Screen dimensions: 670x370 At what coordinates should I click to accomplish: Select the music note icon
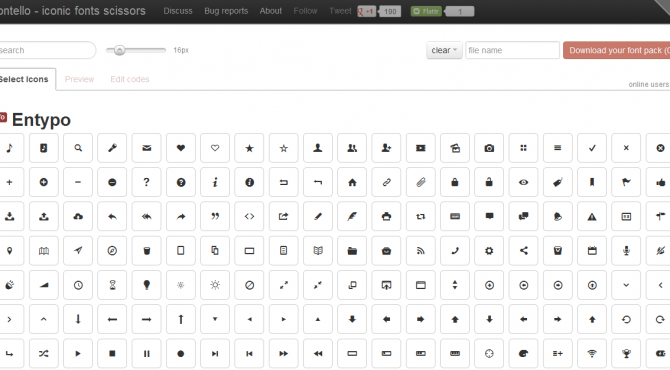tap(9, 148)
